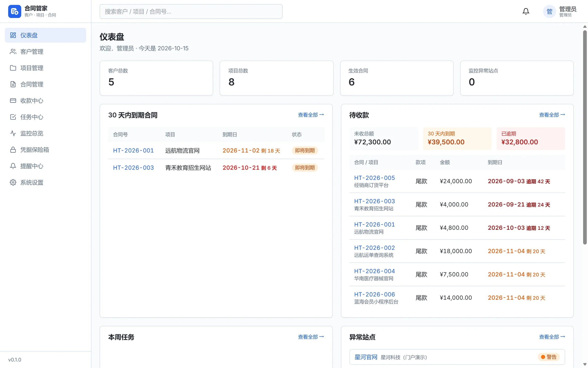
Task: Click the 系统设置 gear icon
Action: 13,183
